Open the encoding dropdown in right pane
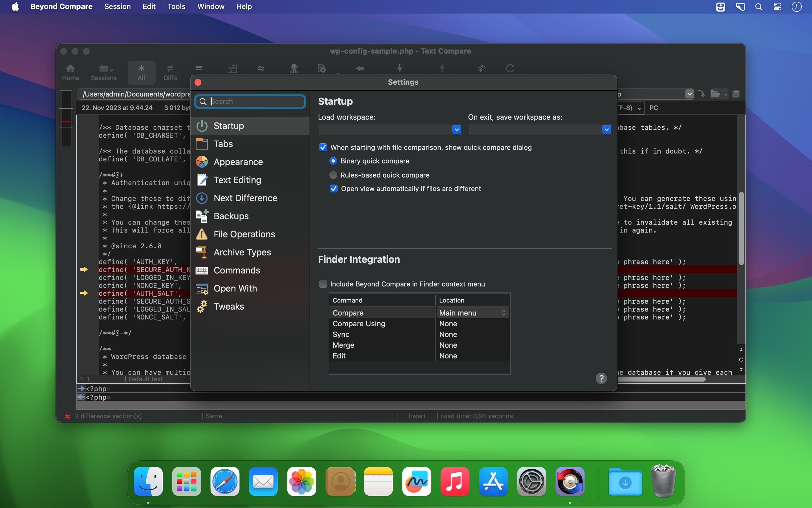This screenshot has height=508, width=812. [639, 108]
